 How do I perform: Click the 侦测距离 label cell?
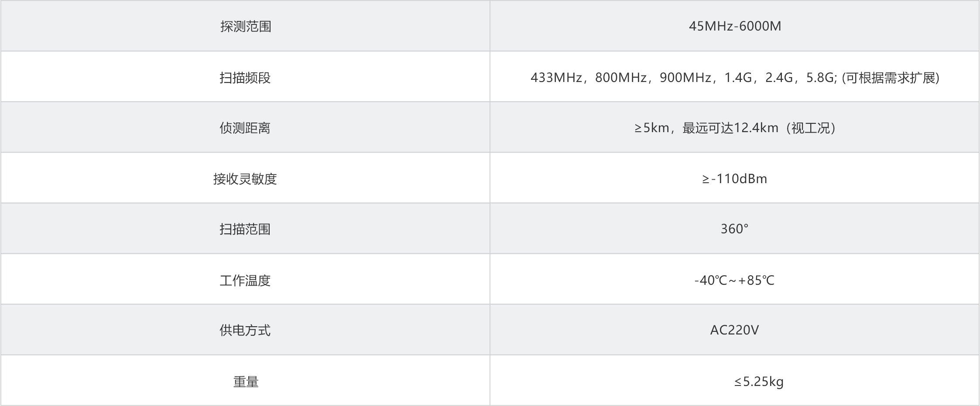(x=245, y=128)
